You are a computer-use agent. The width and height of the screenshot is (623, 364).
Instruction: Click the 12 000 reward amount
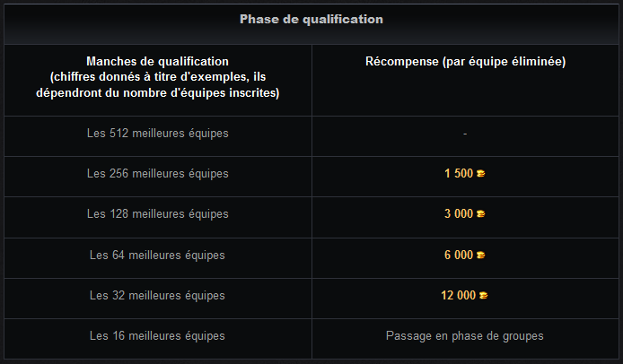458,295
